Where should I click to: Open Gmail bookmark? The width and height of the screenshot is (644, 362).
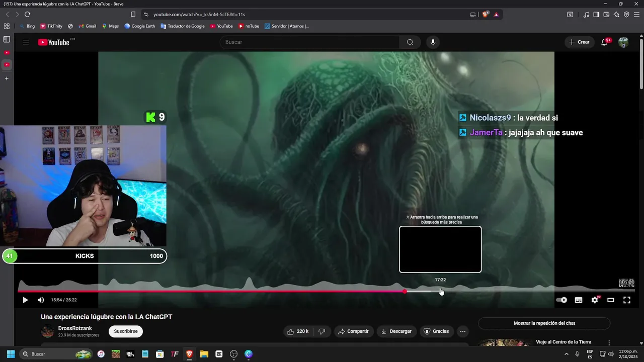(88, 26)
